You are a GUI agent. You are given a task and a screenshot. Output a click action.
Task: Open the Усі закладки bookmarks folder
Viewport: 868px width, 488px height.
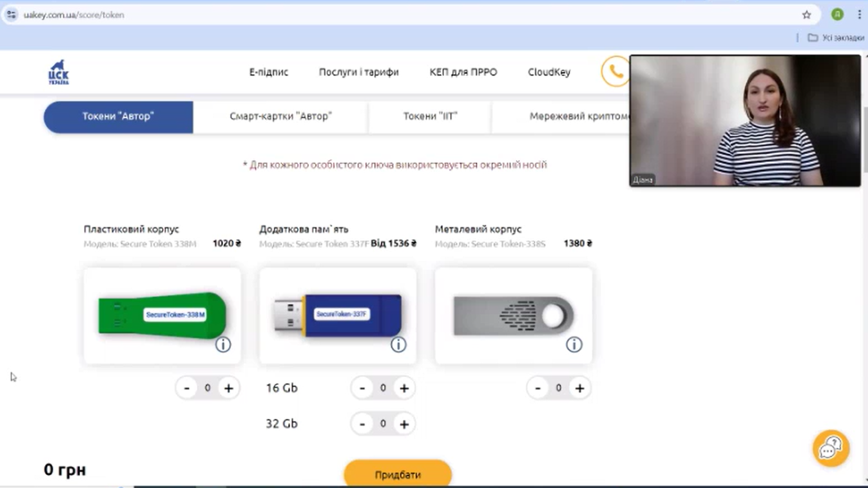pyautogui.click(x=835, y=38)
